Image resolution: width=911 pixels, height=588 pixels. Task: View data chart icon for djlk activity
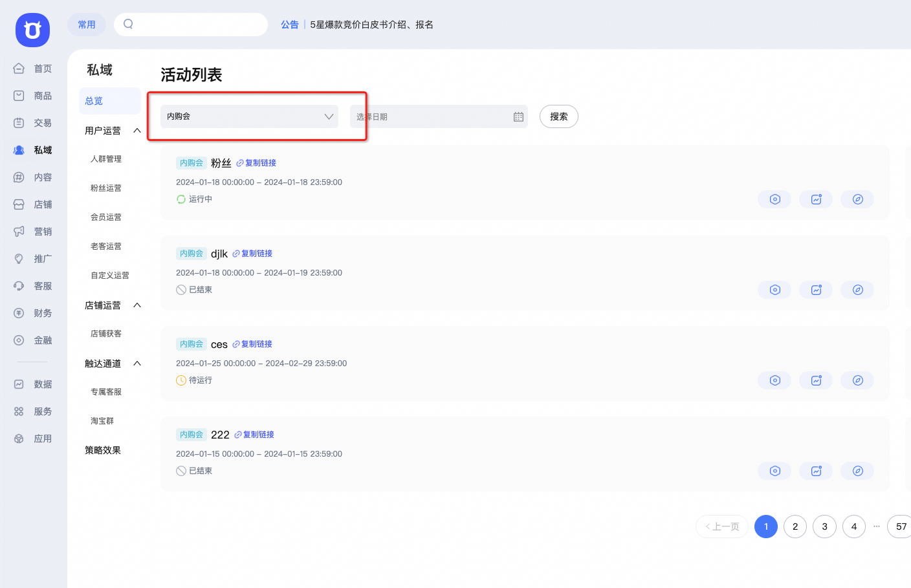pos(816,290)
